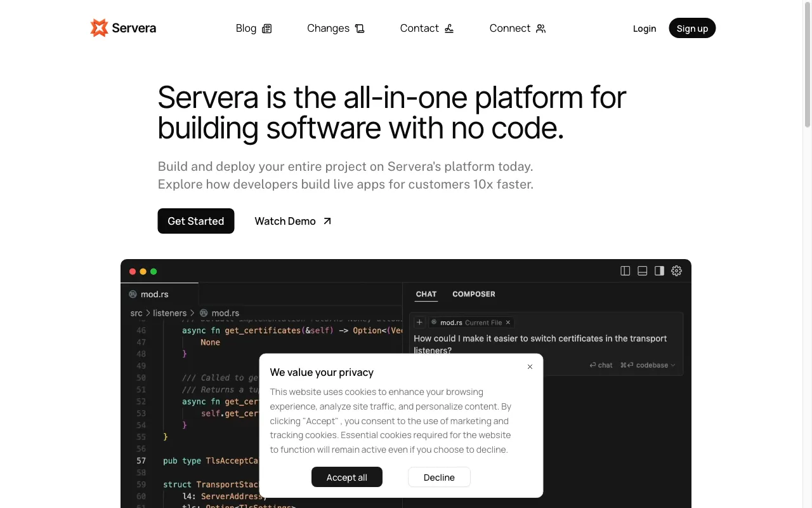The width and height of the screenshot is (812, 508).
Task: Open the codebase dropdown chevron
Action: click(x=673, y=365)
